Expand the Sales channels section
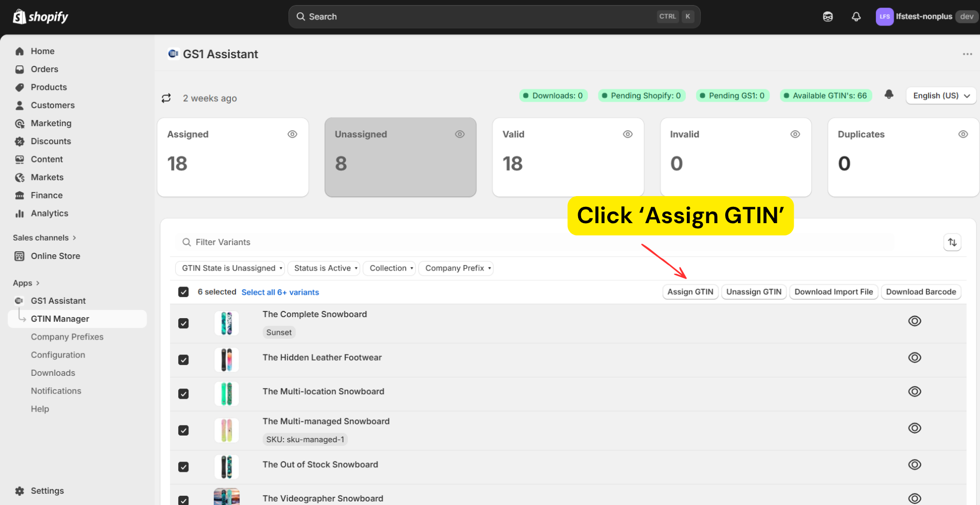This screenshot has width=980, height=505. tap(44, 238)
